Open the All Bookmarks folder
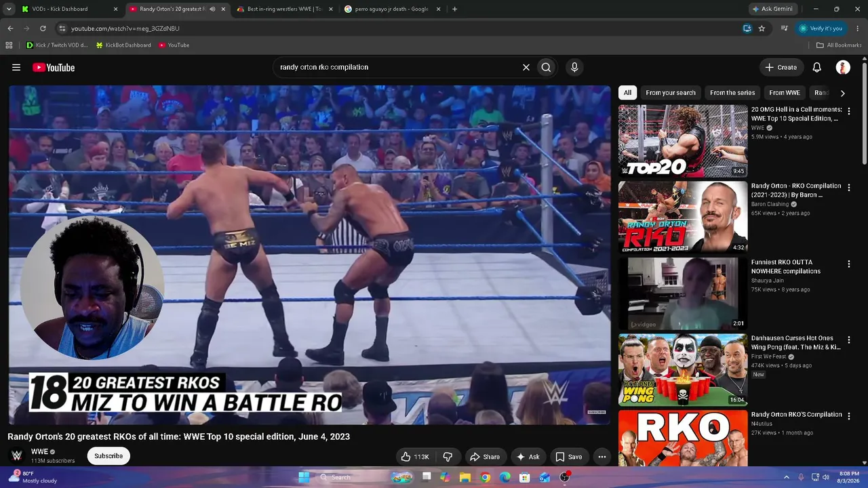Image resolution: width=868 pixels, height=488 pixels. point(839,45)
